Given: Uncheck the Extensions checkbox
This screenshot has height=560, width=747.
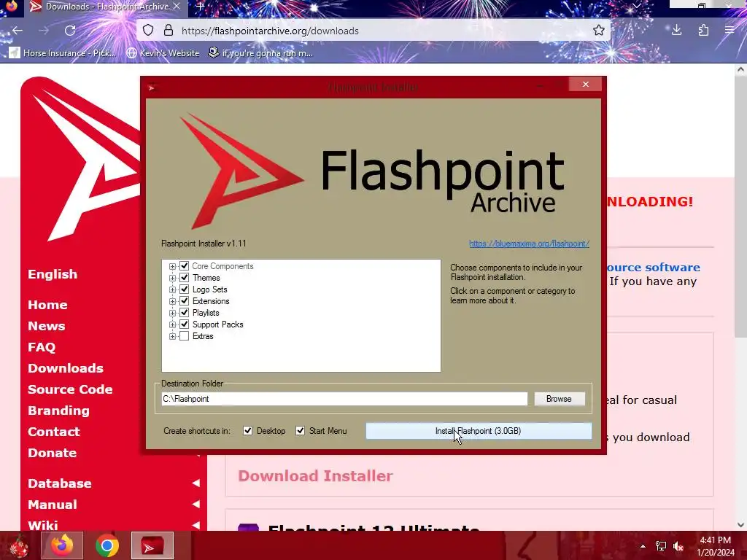Looking at the screenshot, I should 185,301.
